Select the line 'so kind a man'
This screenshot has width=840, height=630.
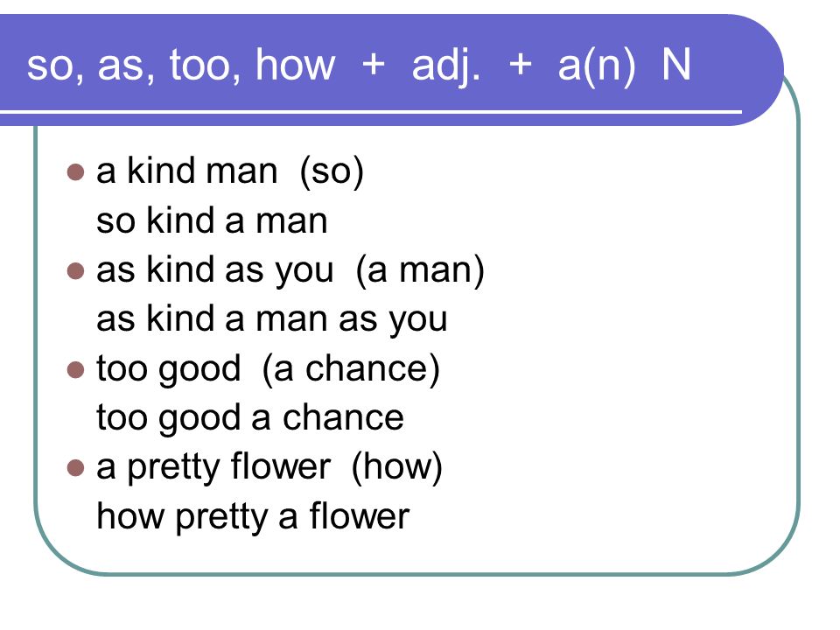pos(212,220)
